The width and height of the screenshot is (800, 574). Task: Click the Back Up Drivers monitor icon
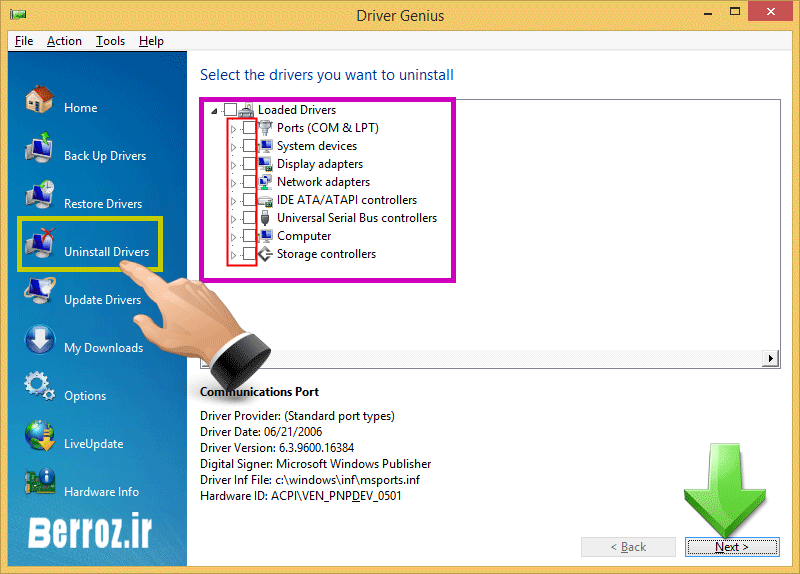click(39, 148)
